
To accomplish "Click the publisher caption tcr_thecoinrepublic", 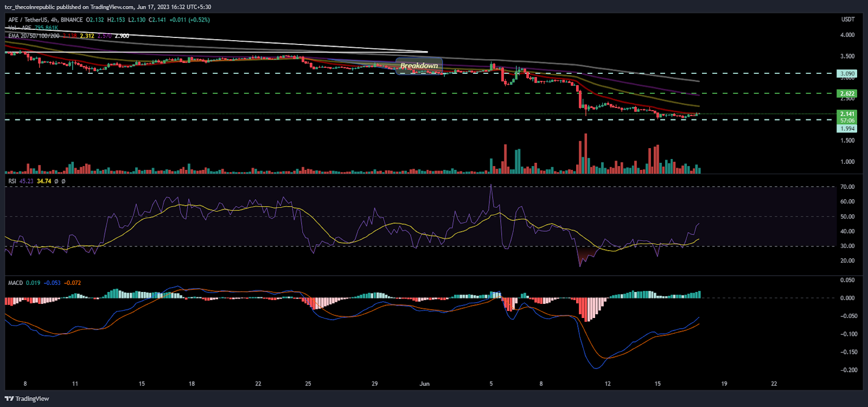I will (x=30, y=7).
